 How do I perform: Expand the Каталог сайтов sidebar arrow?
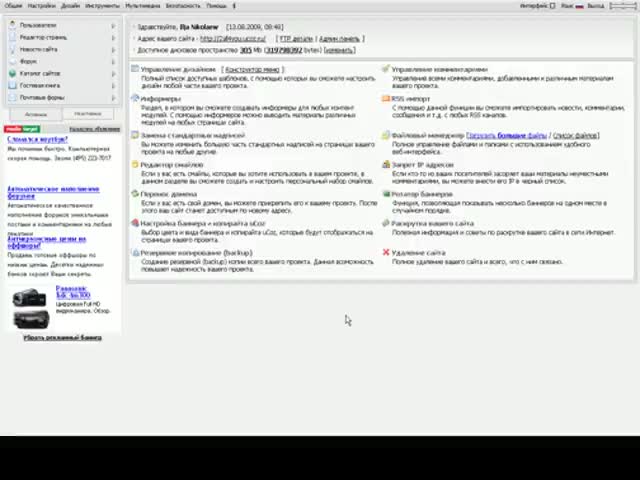pyautogui.click(x=113, y=73)
